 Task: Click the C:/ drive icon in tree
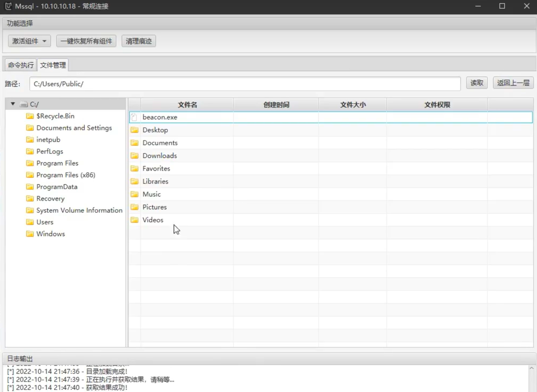[x=23, y=104]
